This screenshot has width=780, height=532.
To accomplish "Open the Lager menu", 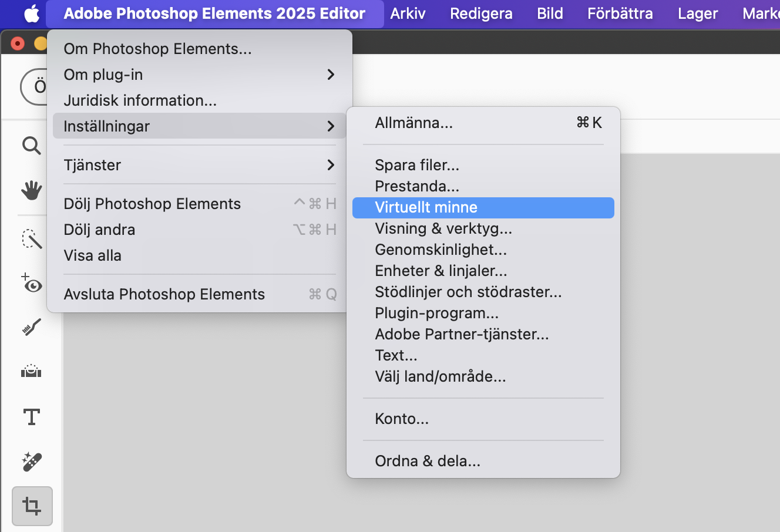I will click(697, 14).
